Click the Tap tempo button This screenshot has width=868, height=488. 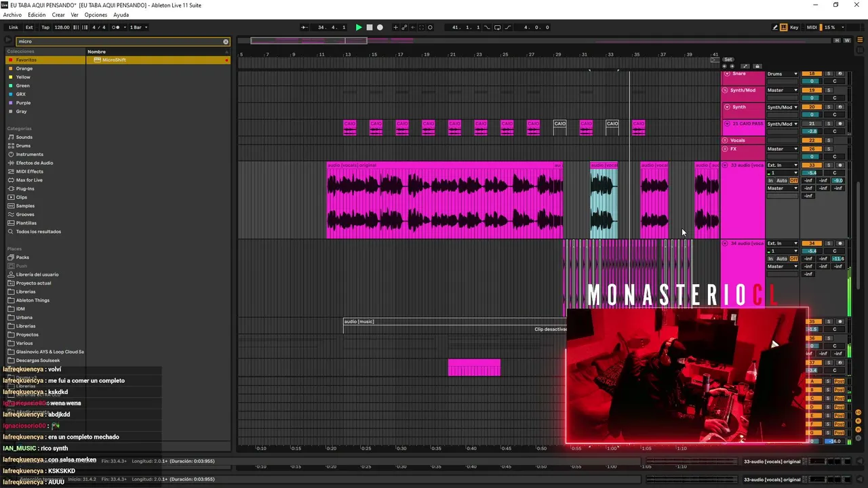pos(45,27)
